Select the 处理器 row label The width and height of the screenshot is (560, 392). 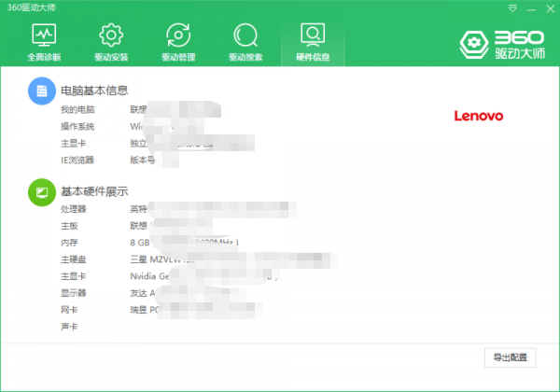coord(73,209)
